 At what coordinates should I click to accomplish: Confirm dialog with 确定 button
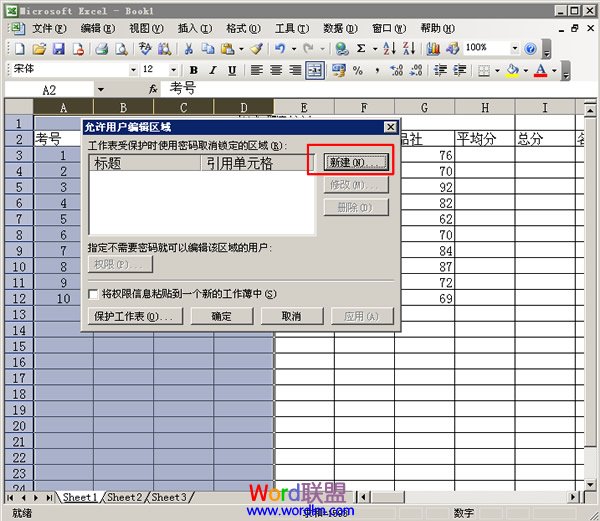point(222,316)
